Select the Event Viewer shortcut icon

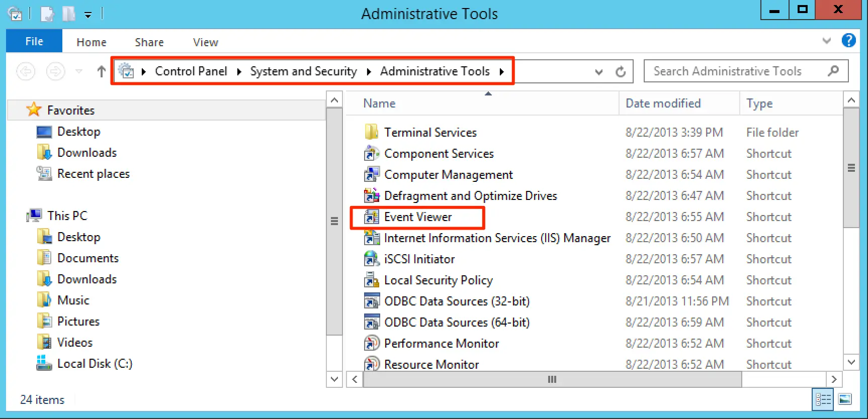click(372, 217)
